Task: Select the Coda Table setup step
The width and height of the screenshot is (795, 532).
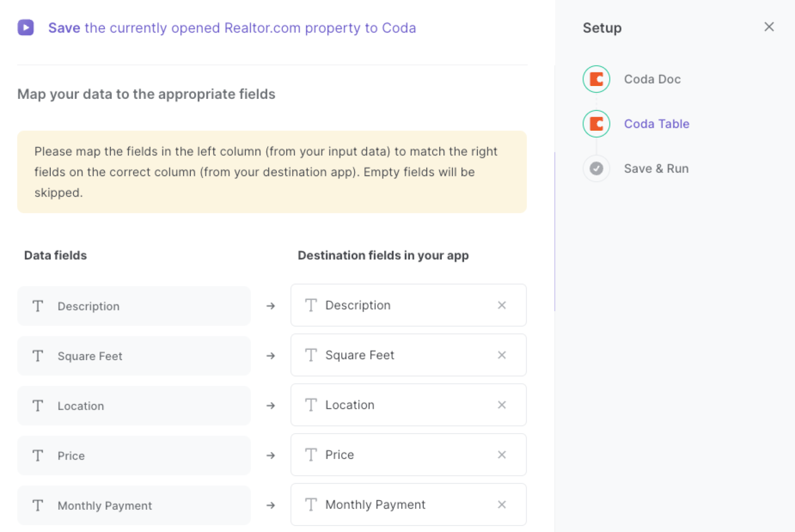Action: tap(656, 124)
